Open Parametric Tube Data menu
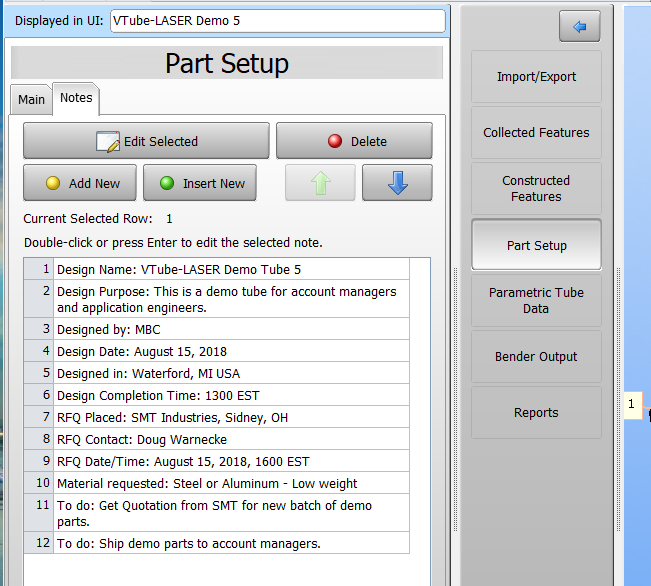This screenshot has height=586, width=651. tap(536, 300)
